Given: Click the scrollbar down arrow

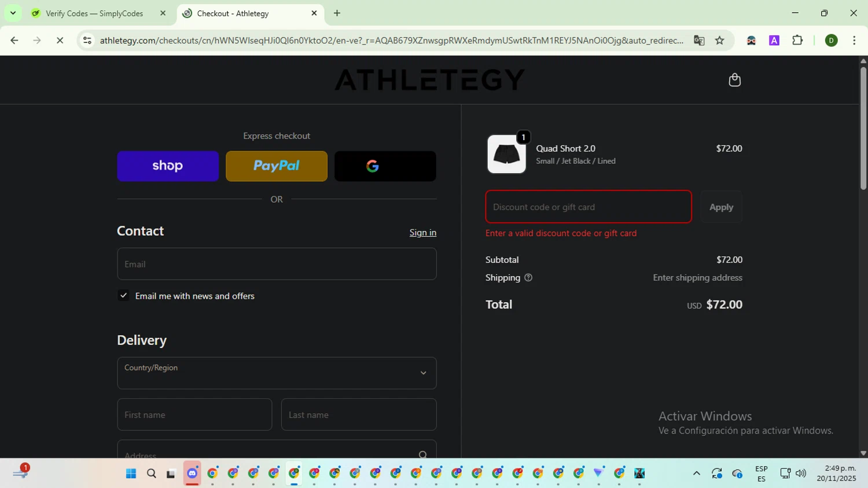Looking at the screenshot, I should click(863, 453).
